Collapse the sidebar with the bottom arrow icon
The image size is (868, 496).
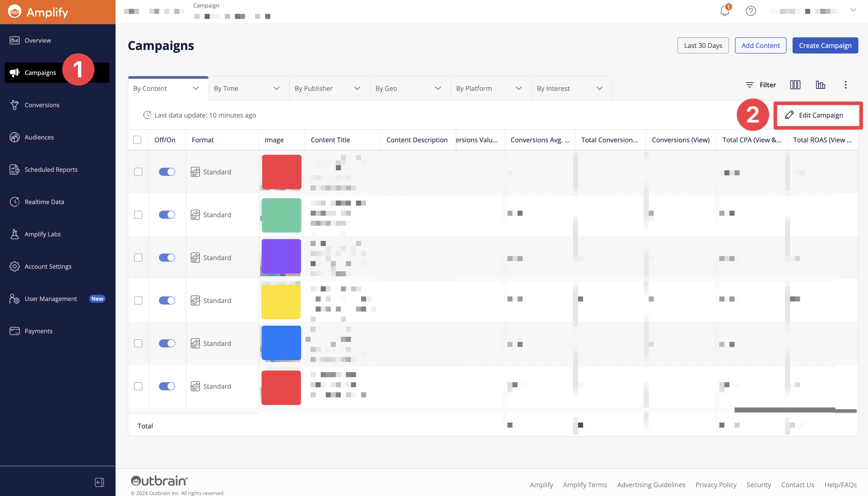99,482
